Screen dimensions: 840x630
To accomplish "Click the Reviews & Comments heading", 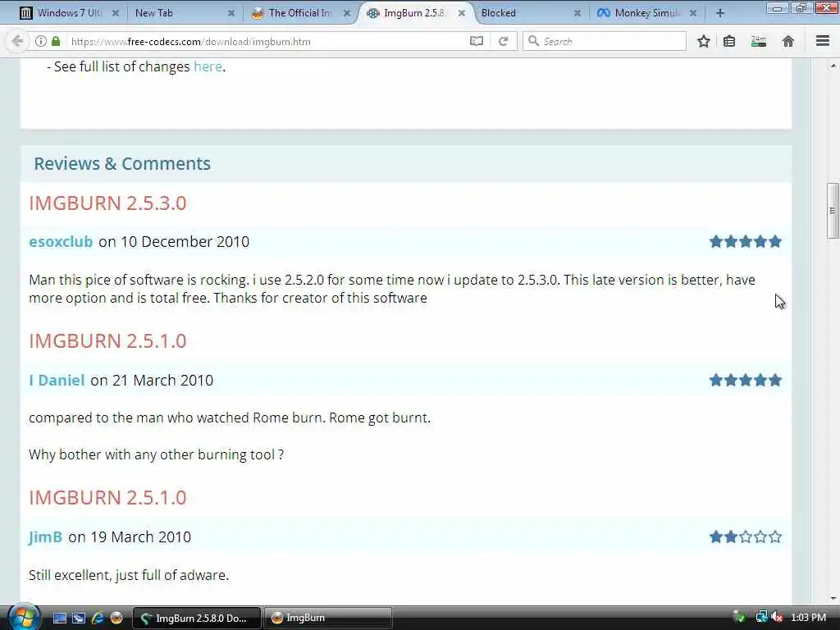I will pos(122,163).
